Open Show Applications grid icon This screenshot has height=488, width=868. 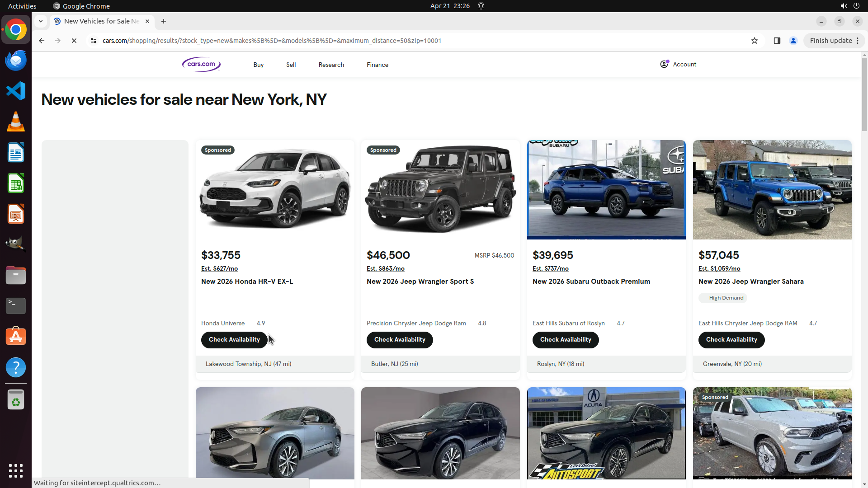point(16,470)
